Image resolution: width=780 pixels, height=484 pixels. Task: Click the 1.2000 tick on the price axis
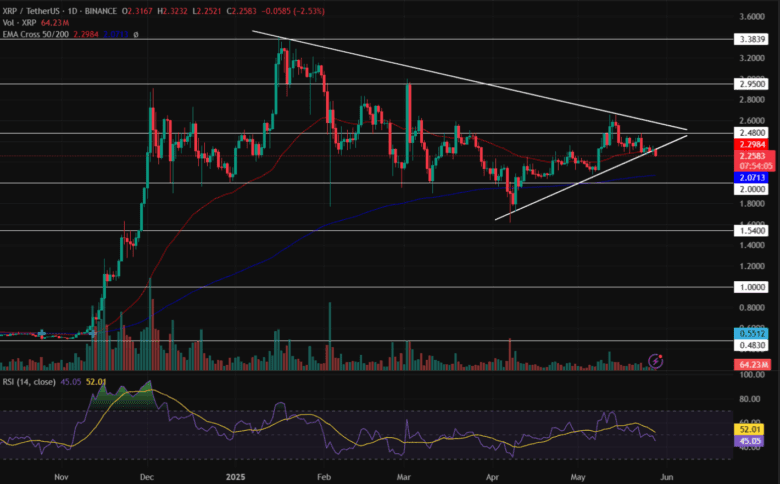[752, 266]
